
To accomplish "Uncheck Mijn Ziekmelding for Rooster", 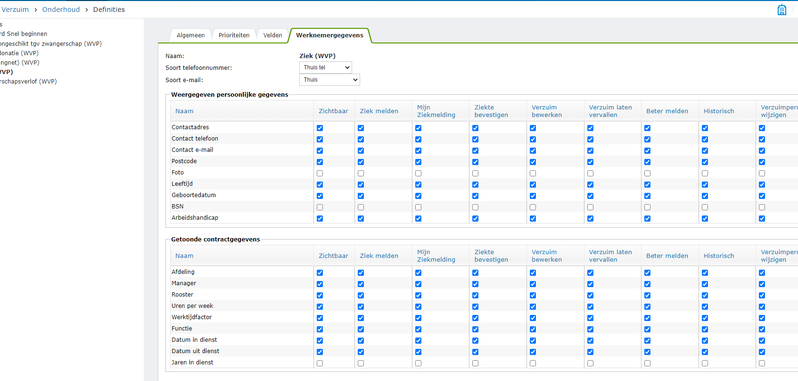I will [418, 296].
